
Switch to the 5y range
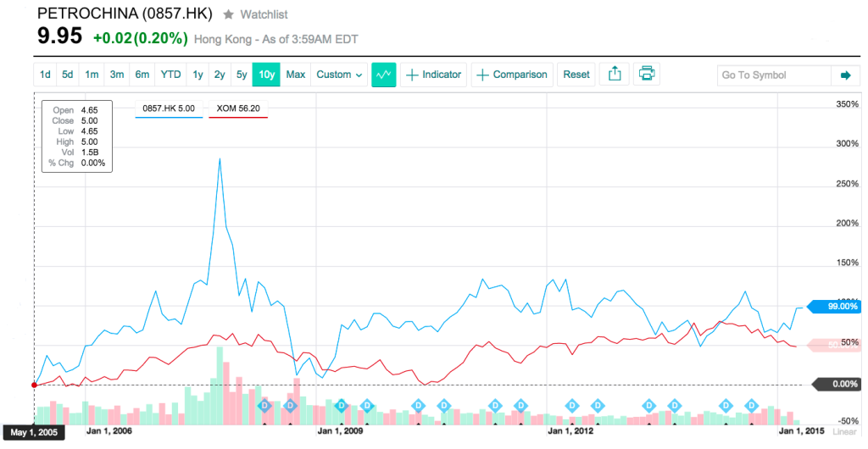click(242, 75)
